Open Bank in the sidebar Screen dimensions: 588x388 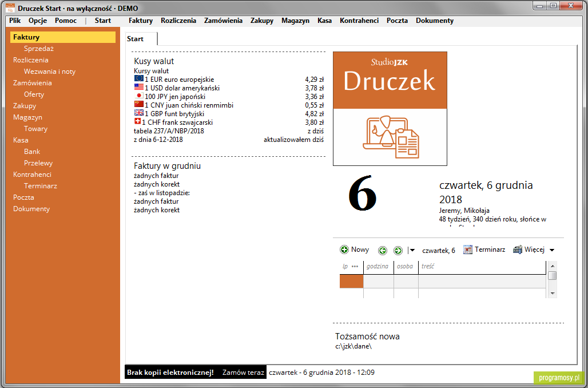[x=32, y=152]
